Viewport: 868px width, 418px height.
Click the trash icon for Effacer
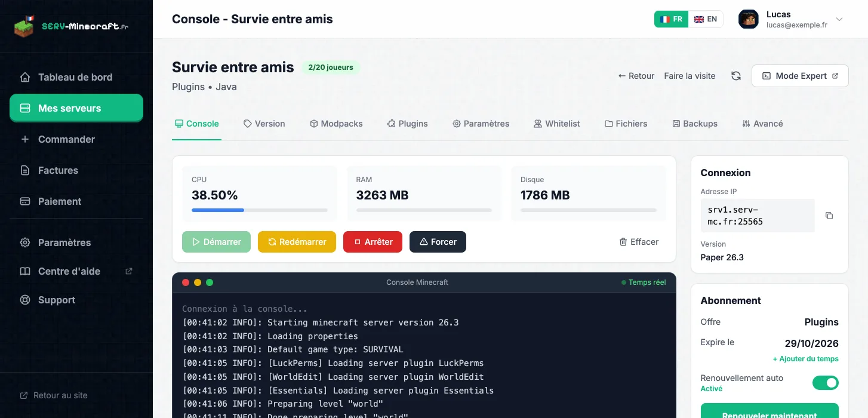point(623,242)
